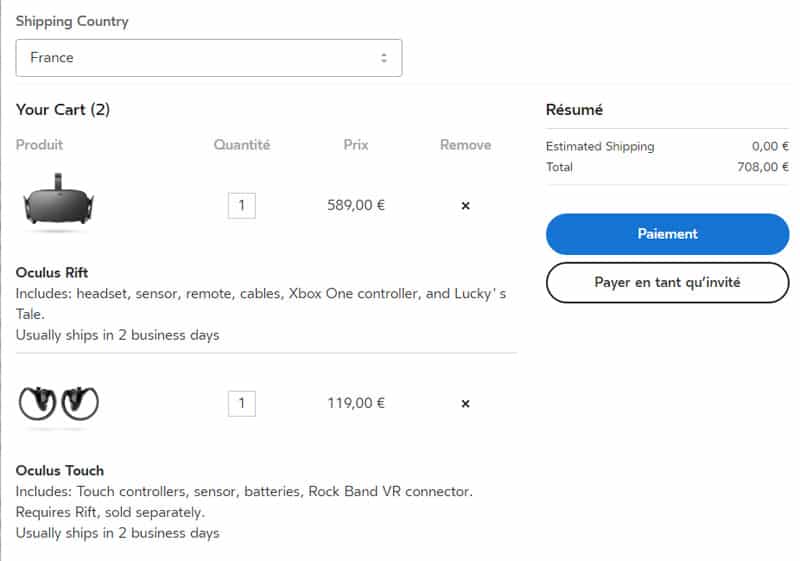800x561 pixels.
Task: Select the Oculus Rift product title
Action: pyautogui.click(x=52, y=272)
